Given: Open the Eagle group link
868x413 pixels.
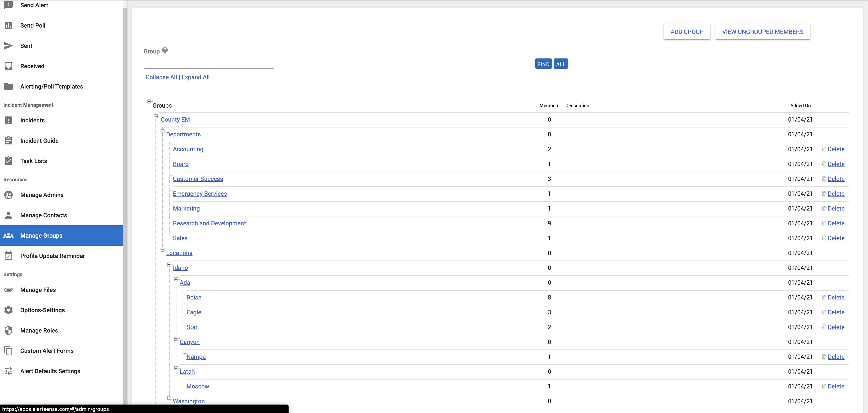Looking at the screenshot, I should 194,312.
